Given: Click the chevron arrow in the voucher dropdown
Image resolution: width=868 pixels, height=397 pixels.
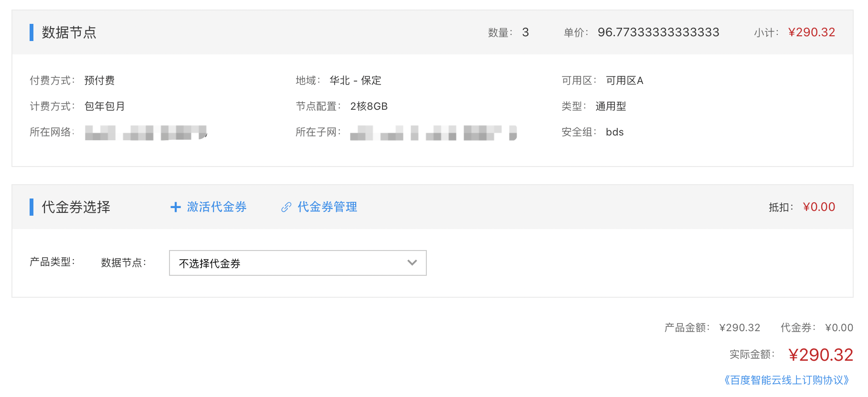Looking at the screenshot, I should (412, 263).
